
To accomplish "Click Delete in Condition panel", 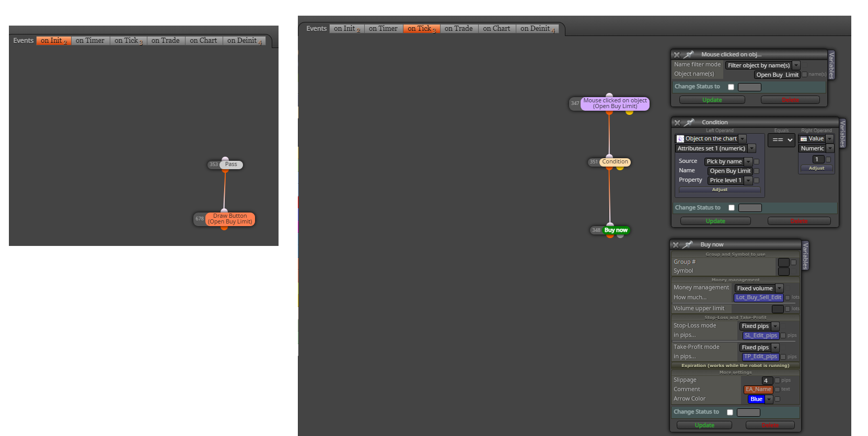I will [x=799, y=221].
